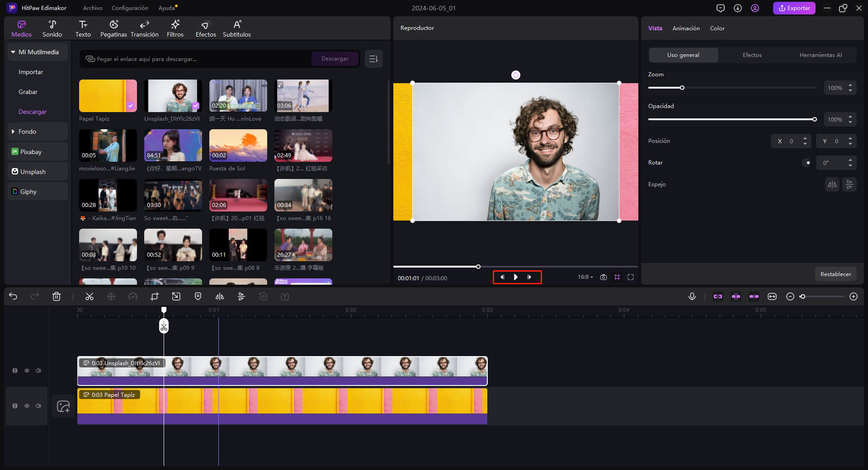Open fullscreen preview in the player
The width and height of the screenshot is (868, 470).
(x=631, y=277)
